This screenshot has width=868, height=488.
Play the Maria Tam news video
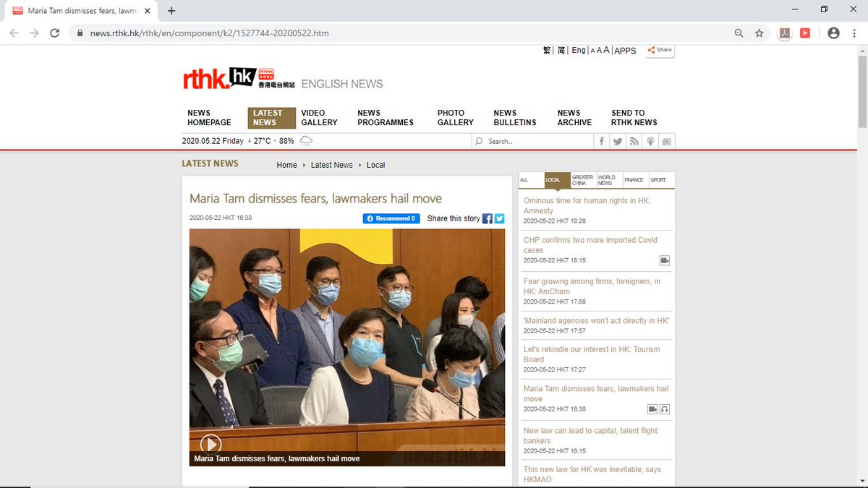coord(210,444)
